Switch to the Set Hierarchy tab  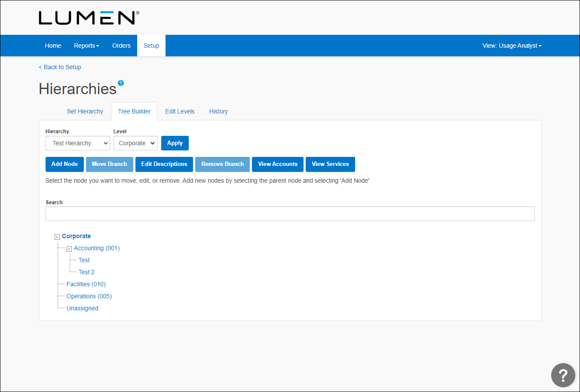(85, 111)
